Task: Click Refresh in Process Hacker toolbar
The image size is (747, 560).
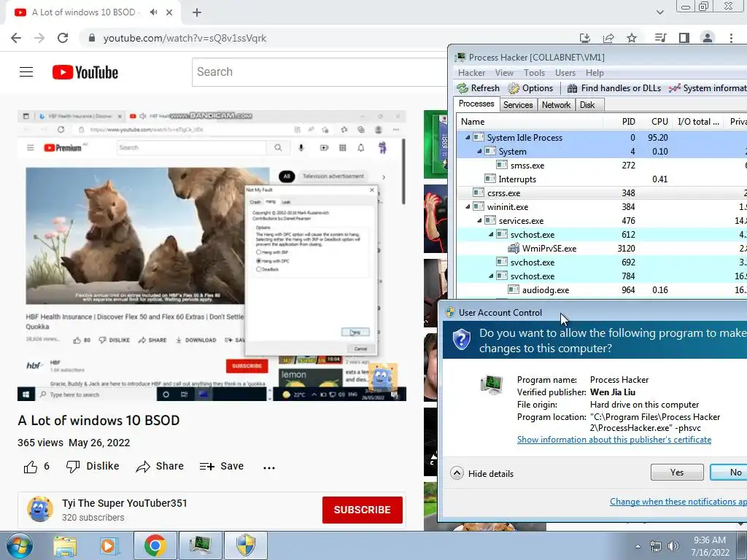Action: click(x=479, y=88)
